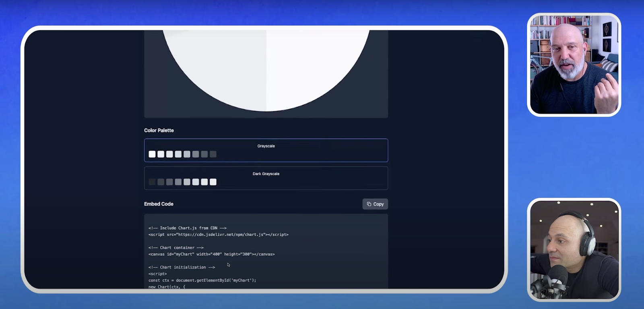Click the 'Dark Grayscale' palette label text
Image resolution: width=644 pixels, height=309 pixels.
click(x=266, y=174)
